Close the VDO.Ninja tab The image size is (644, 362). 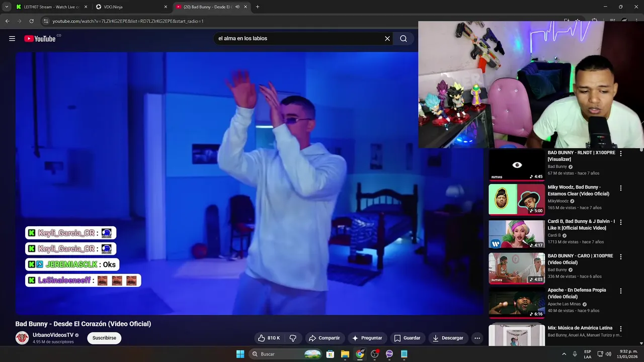click(x=166, y=7)
